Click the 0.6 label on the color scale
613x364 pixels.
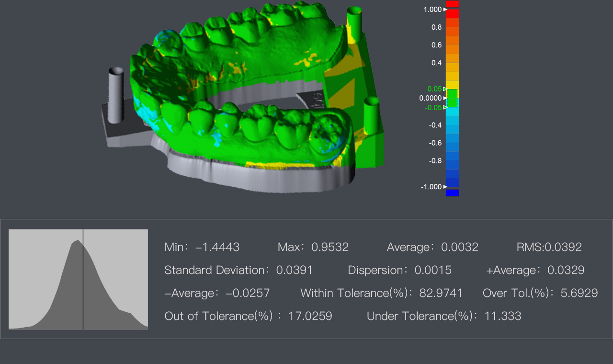pyautogui.click(x=436, y=45)
